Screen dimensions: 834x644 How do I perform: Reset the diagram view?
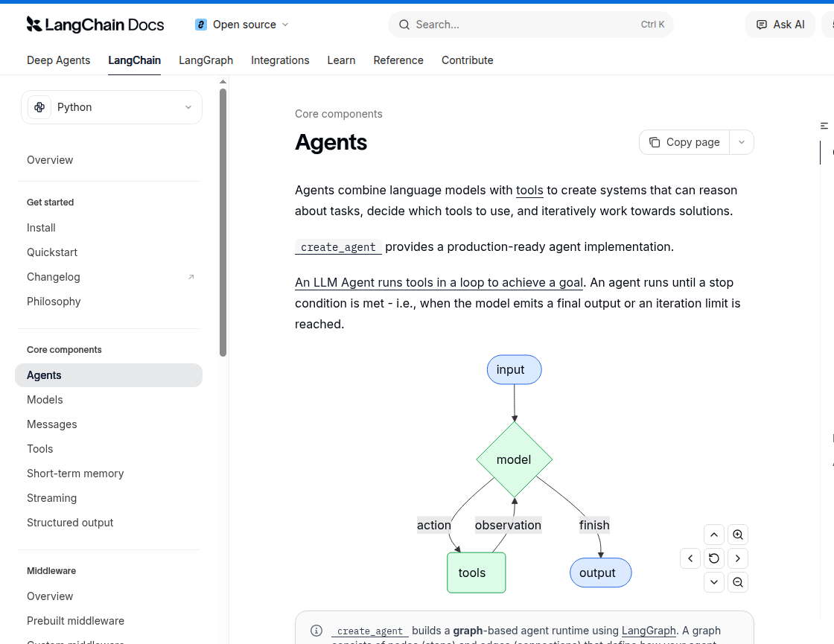pos(714,558)
